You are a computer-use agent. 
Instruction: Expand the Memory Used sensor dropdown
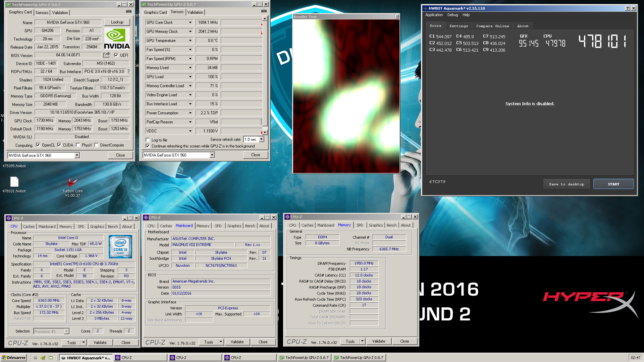190,68
